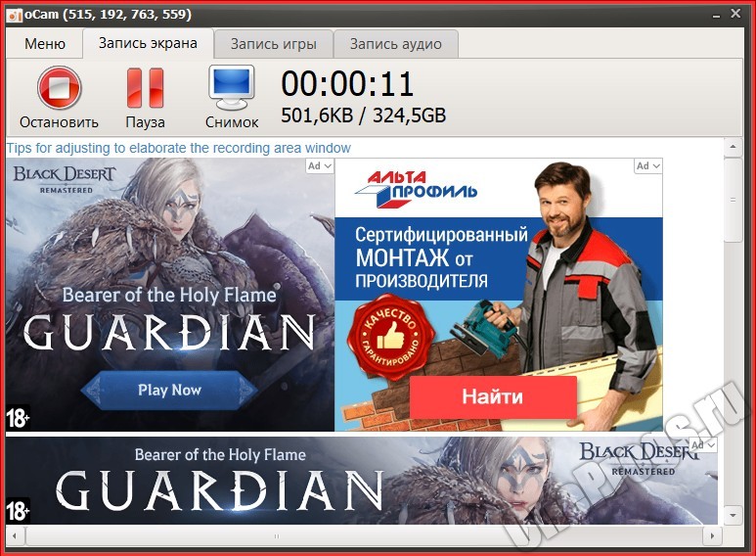This screenshot has height=556, width=756.
Task: Open the bottom Guardian wide banner ad
Action: click(362, 481)
